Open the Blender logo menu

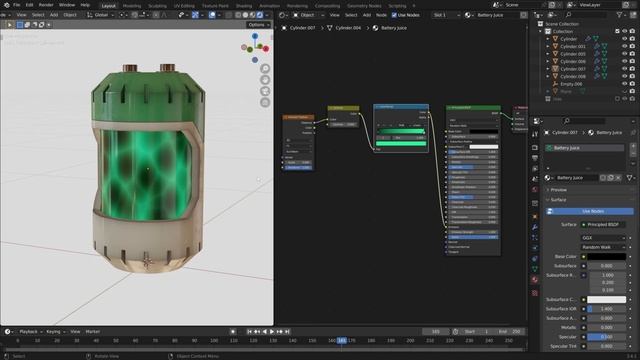click(x=6, y=5)
